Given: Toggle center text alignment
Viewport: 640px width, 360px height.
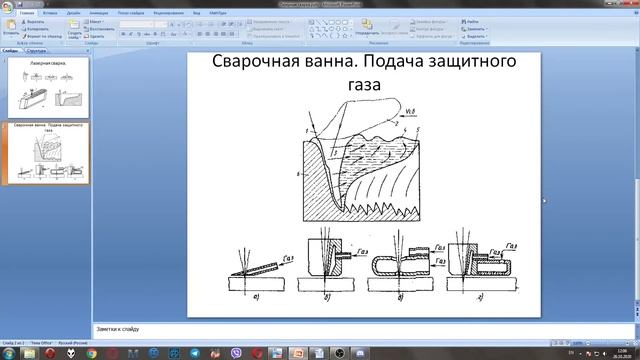Looking at the screenshot, I should click(208, 34).
